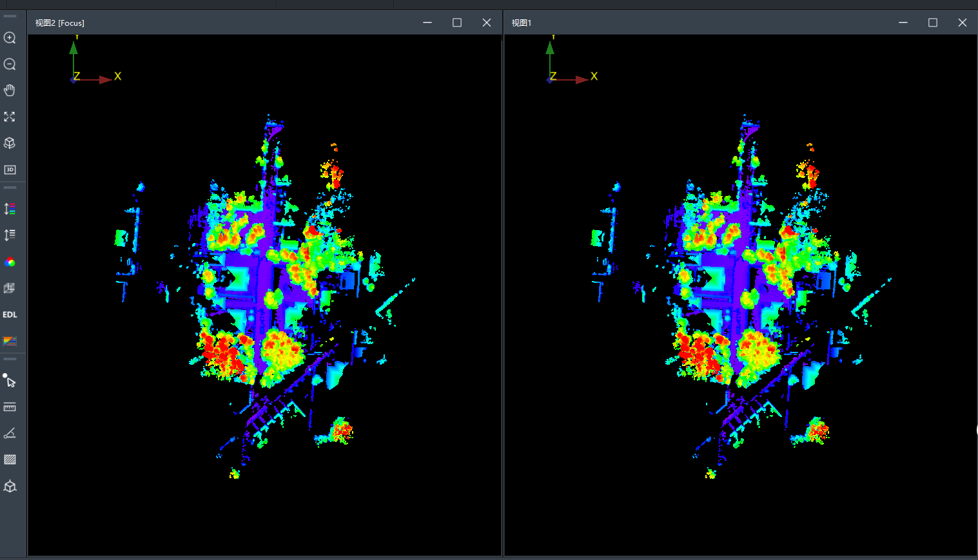The width and height of the screenshot is (978, 560).
Task: Maximize the 视图1 view window
Action: [x=932, y=23]
